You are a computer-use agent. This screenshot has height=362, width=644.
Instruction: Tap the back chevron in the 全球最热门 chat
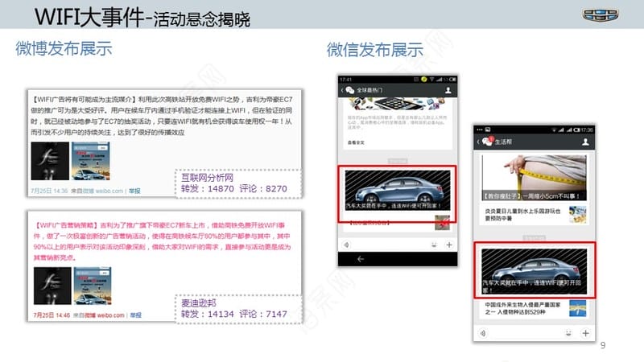342,90
